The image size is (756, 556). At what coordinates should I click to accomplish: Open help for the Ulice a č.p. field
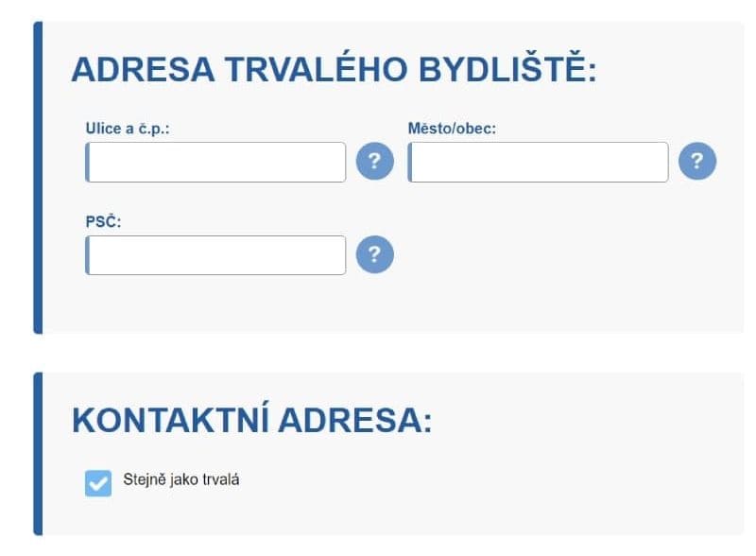[374, 161]
